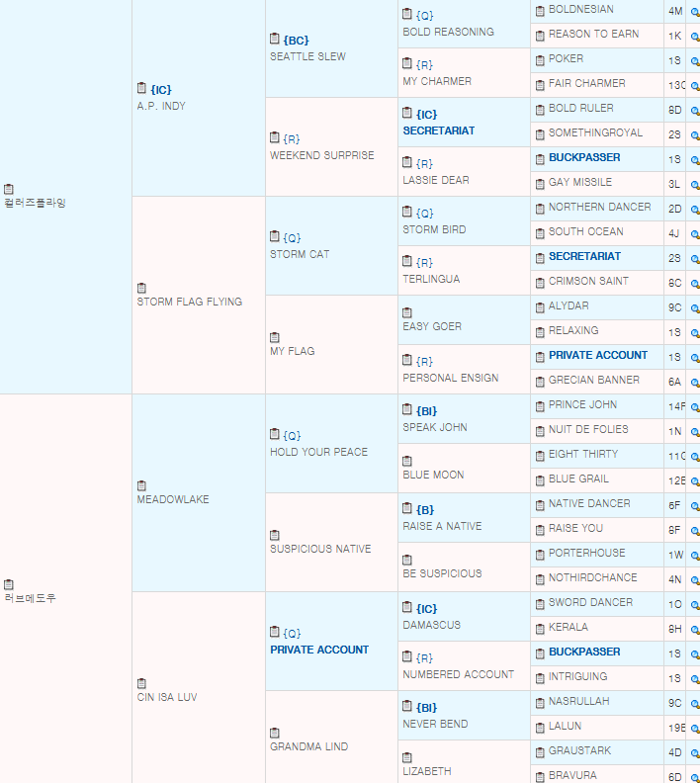Viewport: 700px width, 783px height.
Task: Click the GAY MISSILE name
Action: pos(579,182)
